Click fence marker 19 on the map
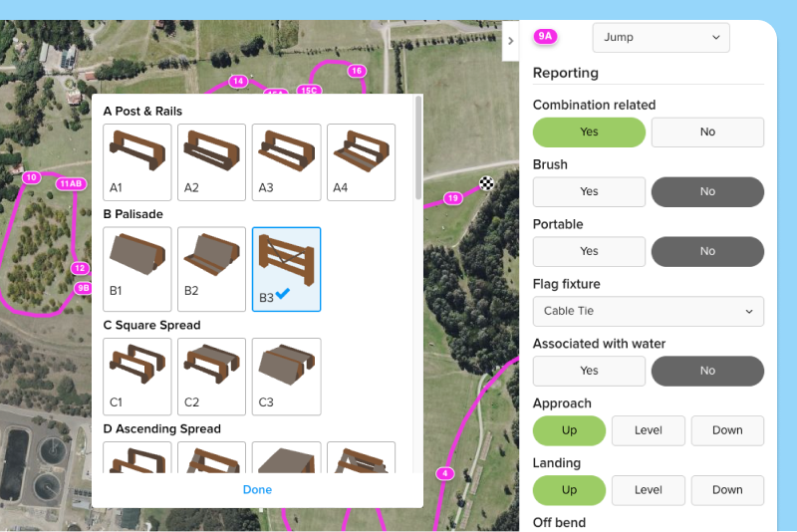 tap(452, 198)
